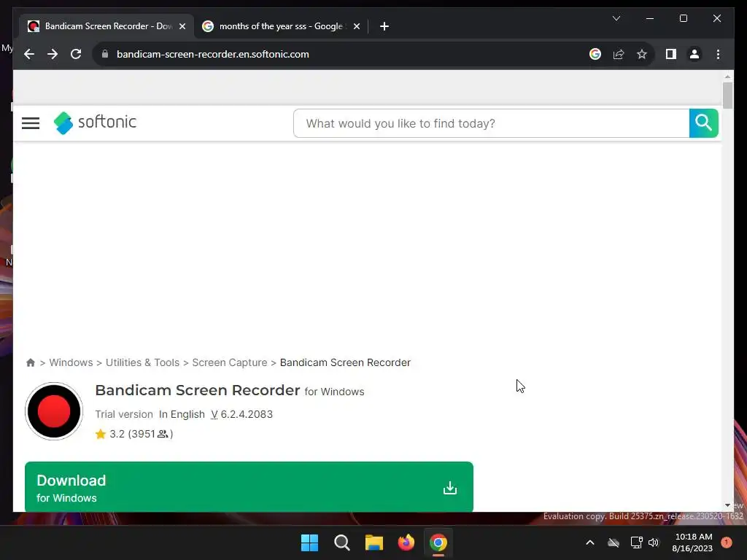Viewport: 747px width, 560px height.
Task: Focus the Softonic search field
Action: (x=491, y=123)
